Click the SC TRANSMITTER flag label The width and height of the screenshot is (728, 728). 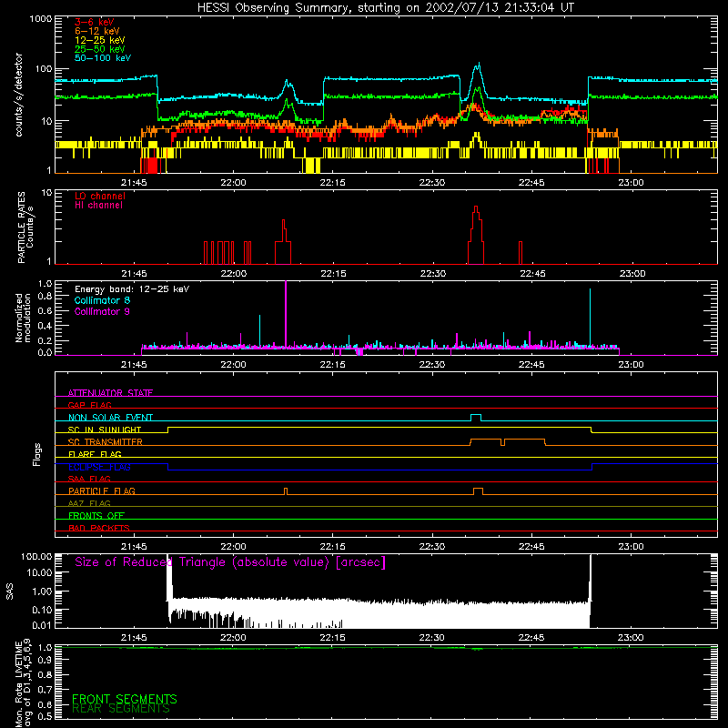click(105, 442)
